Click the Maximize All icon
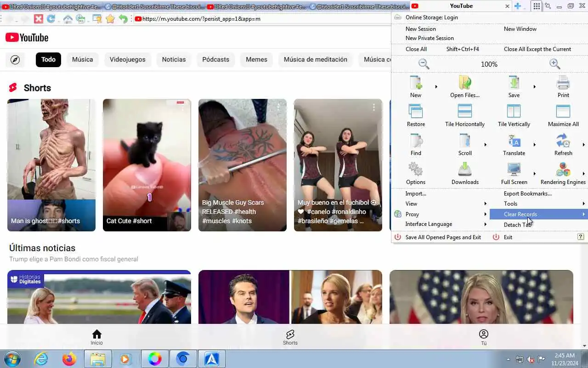 (x=563, y=112)
